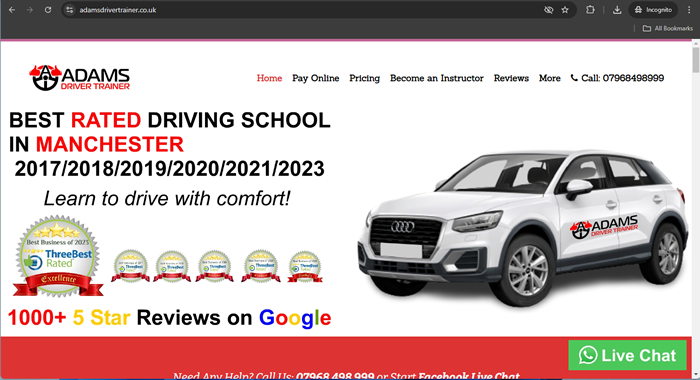The height and width of the screenshot is (380, 700).
Task: Open the Reviews menu item
Action: pyautogui.click(x=511, y=78)
